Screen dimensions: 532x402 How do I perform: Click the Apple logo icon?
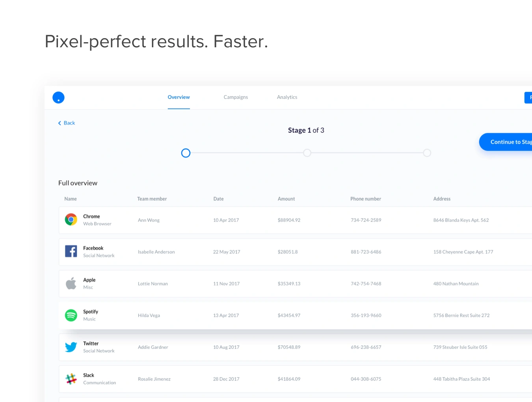pyautogui.click(x=71, y=283)
